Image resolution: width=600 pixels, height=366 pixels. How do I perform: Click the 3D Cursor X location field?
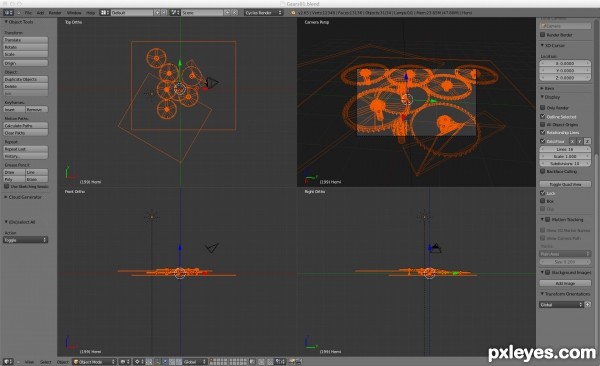point(565,64)
